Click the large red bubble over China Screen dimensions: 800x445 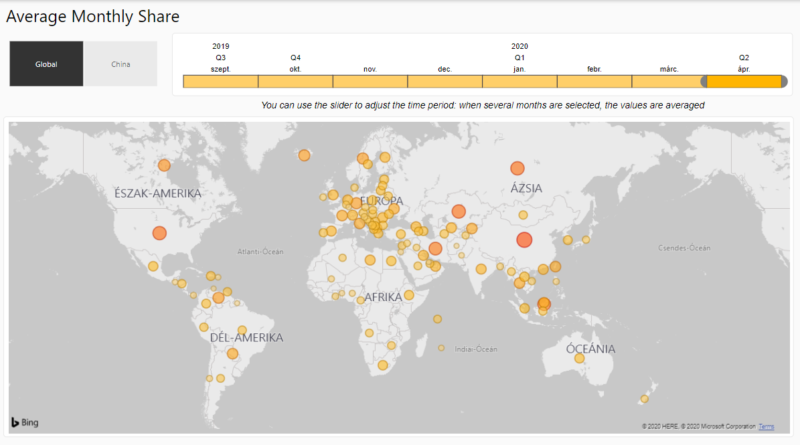[x=524, y=239]
